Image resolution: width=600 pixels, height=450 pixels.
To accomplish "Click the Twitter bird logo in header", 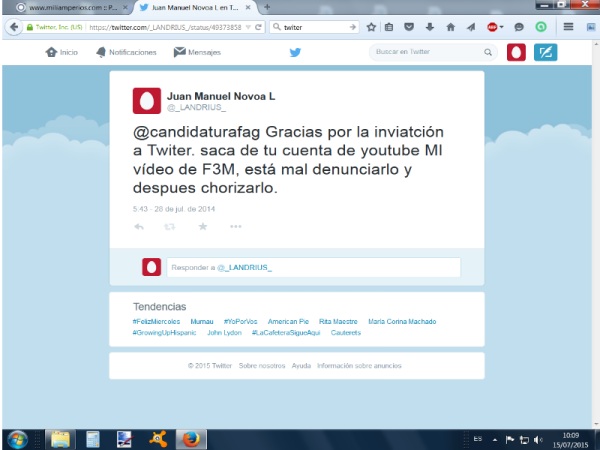I will click(x=295, y=52).
